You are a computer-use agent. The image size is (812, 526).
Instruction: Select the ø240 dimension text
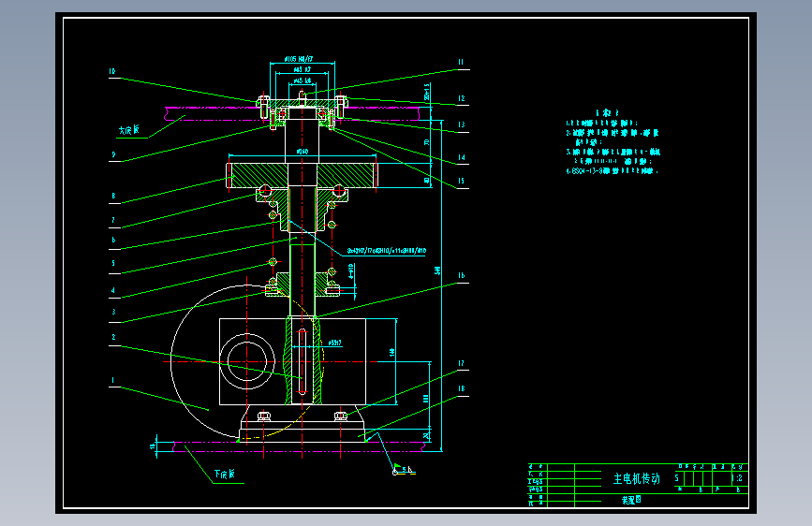tap(302, 152)
